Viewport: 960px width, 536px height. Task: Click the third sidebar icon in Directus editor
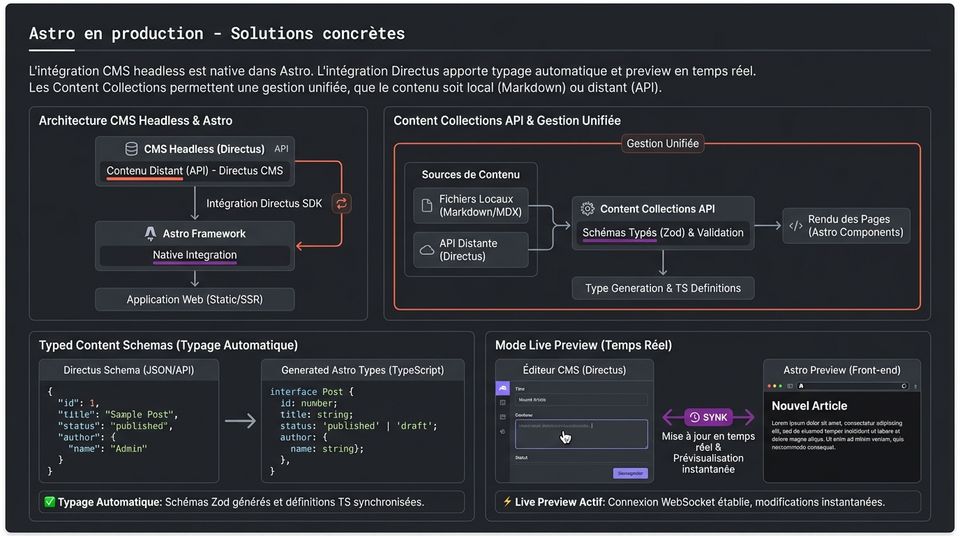coord(503,417)
